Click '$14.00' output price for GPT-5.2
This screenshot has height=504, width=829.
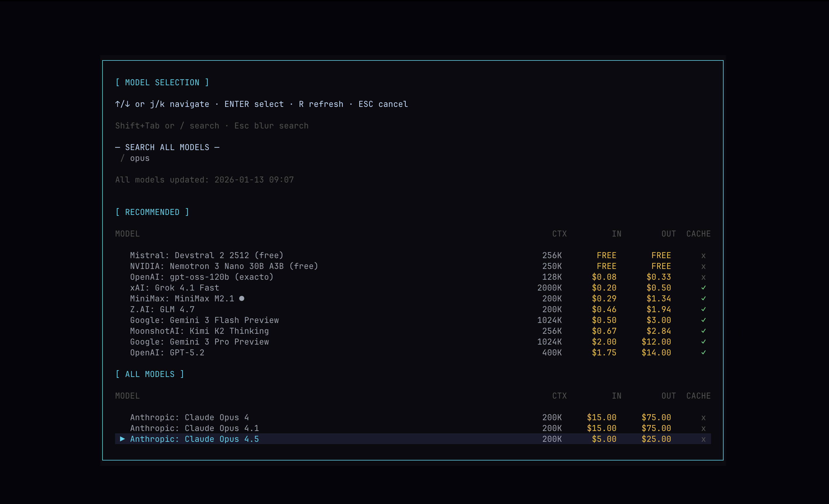tap(656, 352)
